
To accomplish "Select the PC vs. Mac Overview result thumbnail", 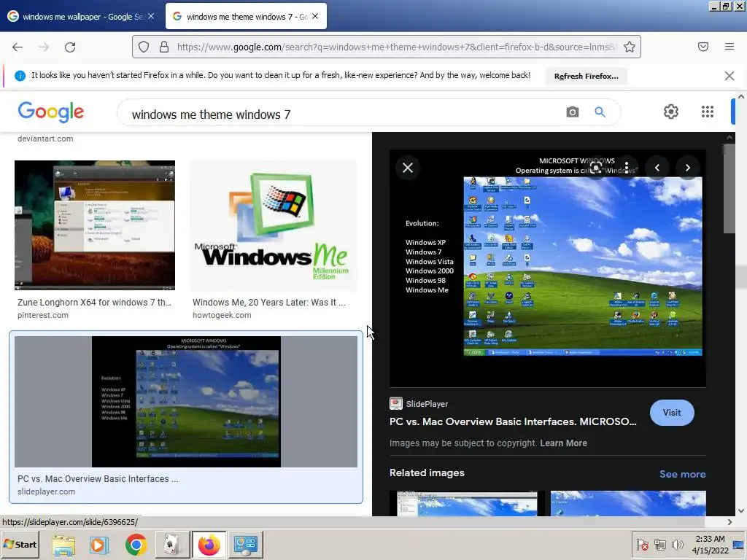I will coord(186,402).
